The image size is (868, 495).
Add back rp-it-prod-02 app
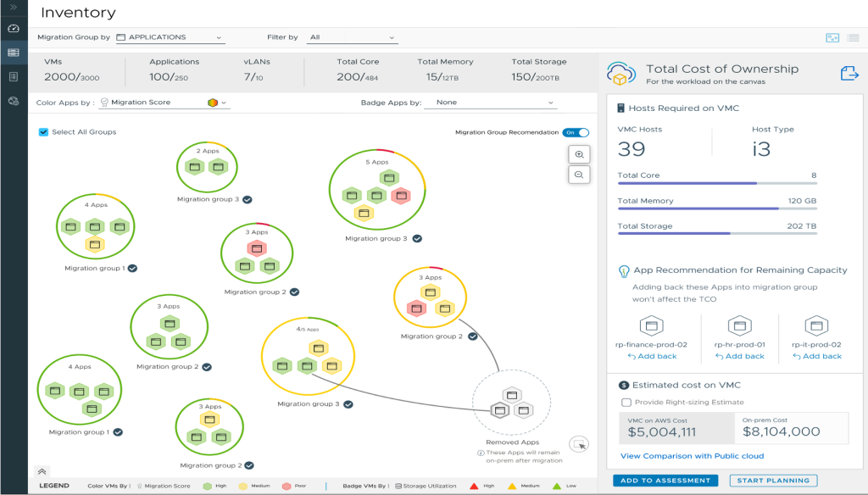(816, 357)
